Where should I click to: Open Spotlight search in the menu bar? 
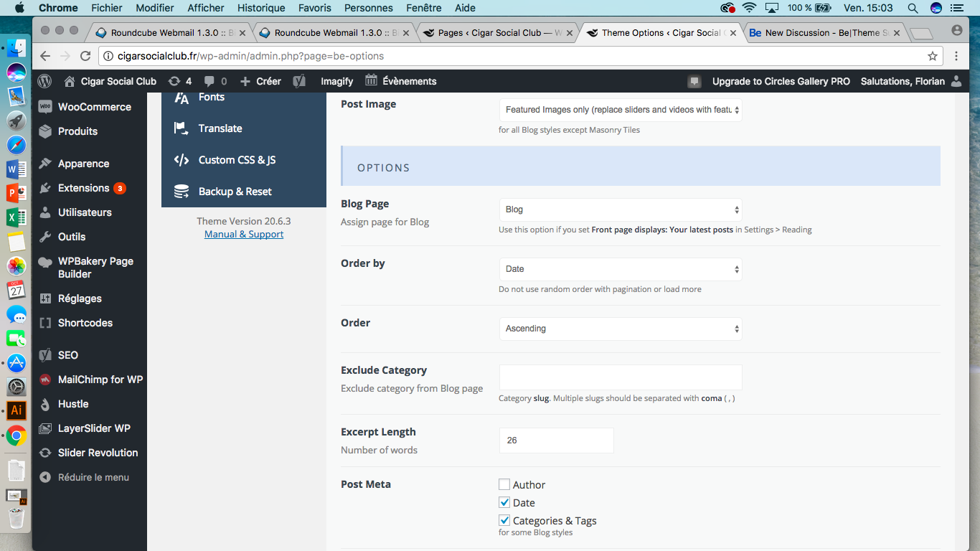point(913,8)
